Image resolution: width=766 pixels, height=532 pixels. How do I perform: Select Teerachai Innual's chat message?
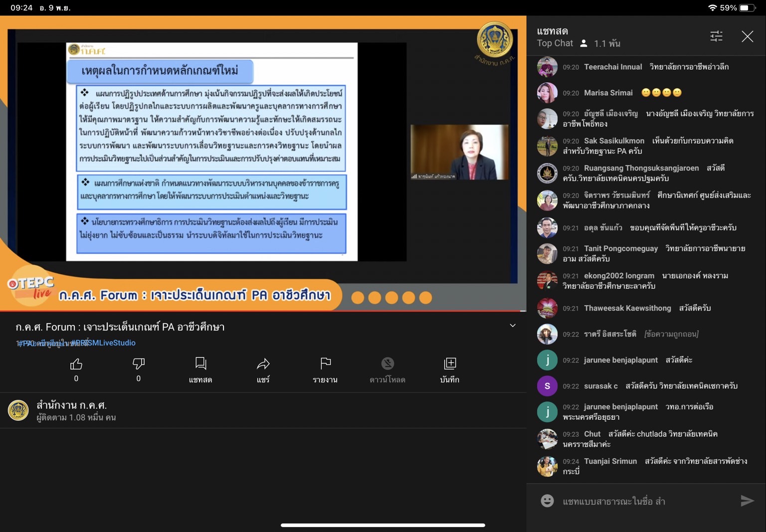click(x=646, y=67)
